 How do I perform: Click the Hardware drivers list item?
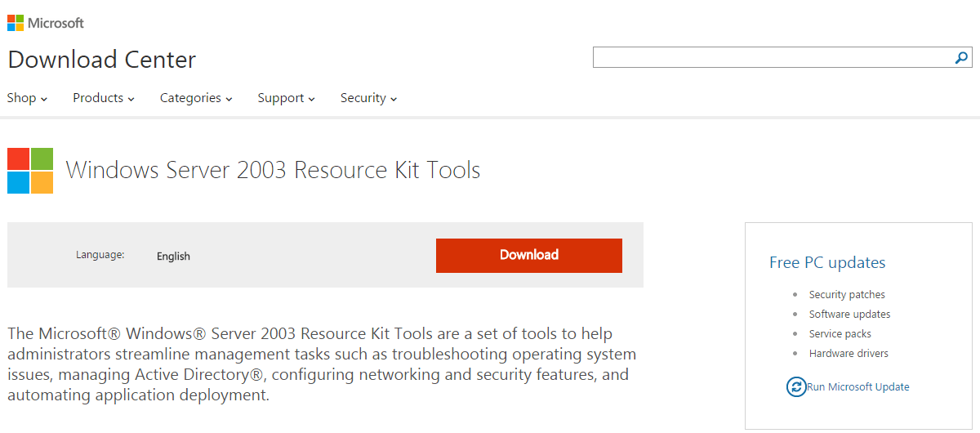pos(849,354)
